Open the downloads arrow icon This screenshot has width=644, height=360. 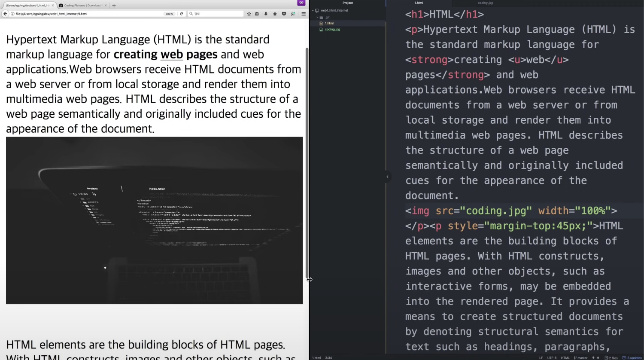coord(266,14)
